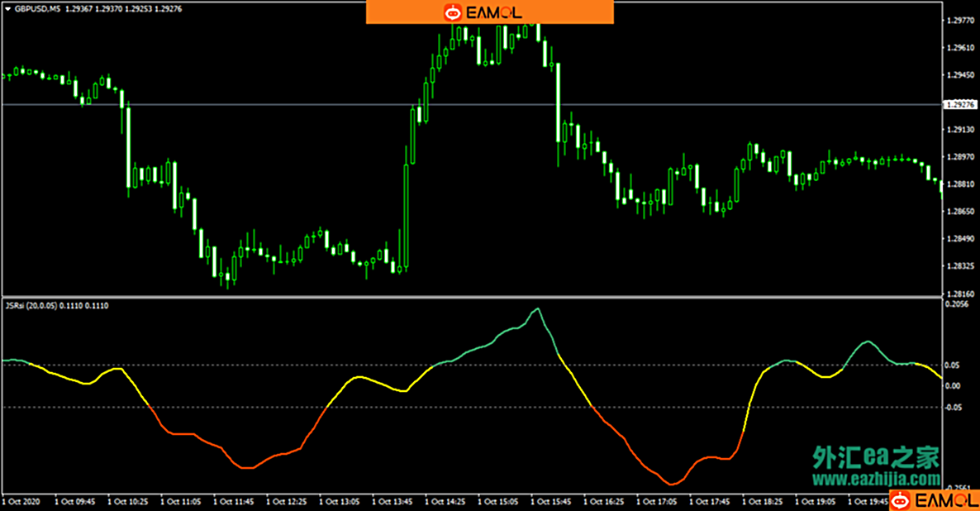Click the 1 Oct 11:45 time label
This screenshot has height=511, width=980.
(234, 501)
